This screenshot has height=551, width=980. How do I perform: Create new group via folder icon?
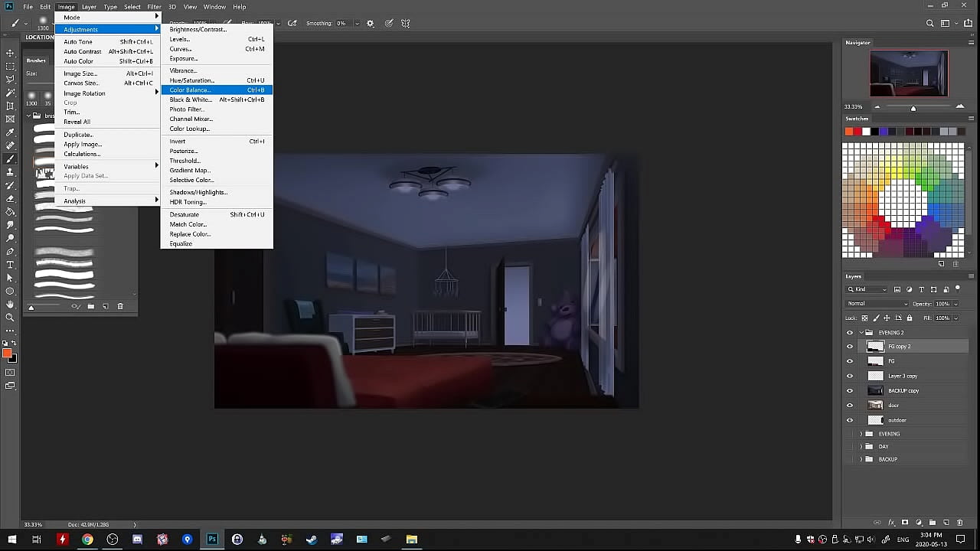pyautogui.click(x=932, y=523)
